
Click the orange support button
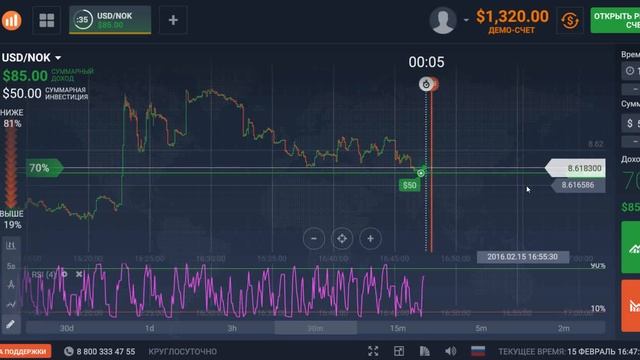25,351
